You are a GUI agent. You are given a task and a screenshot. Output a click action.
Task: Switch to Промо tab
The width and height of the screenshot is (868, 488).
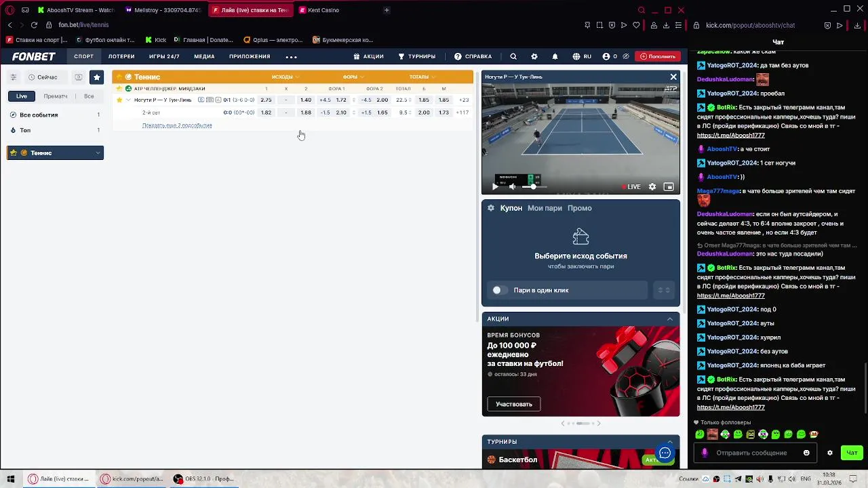tap(580, 208)
